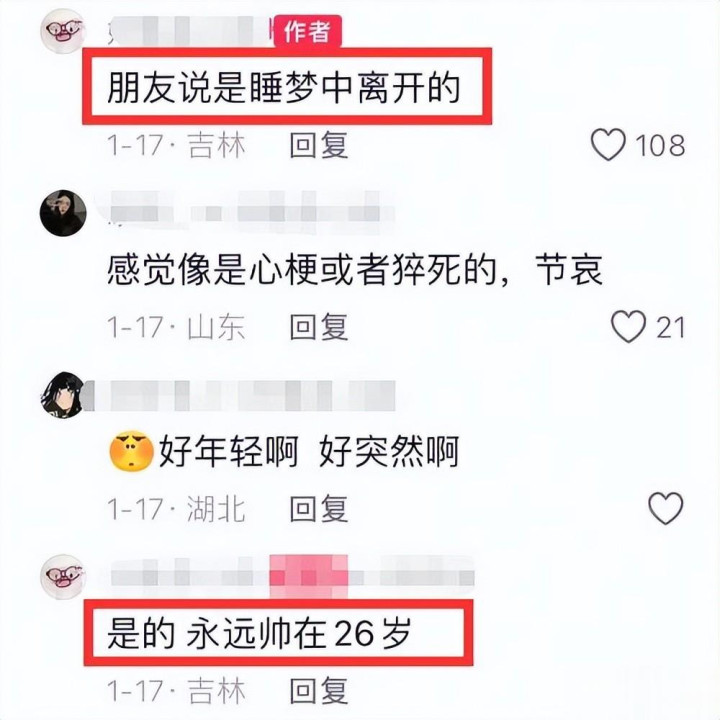The width and height of the screenshot is (720, 720).
Task: Open the dark-haired girl avatar from Shandong
Action: click(63, 213)
